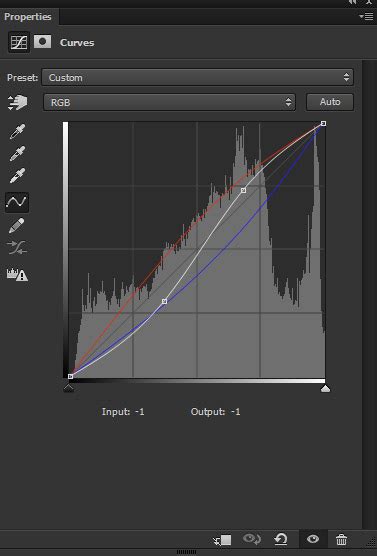The height and width of the screenshot is (556, 377).
Task: Select the upper midtone curve point
Action: [x=243, y=190]
